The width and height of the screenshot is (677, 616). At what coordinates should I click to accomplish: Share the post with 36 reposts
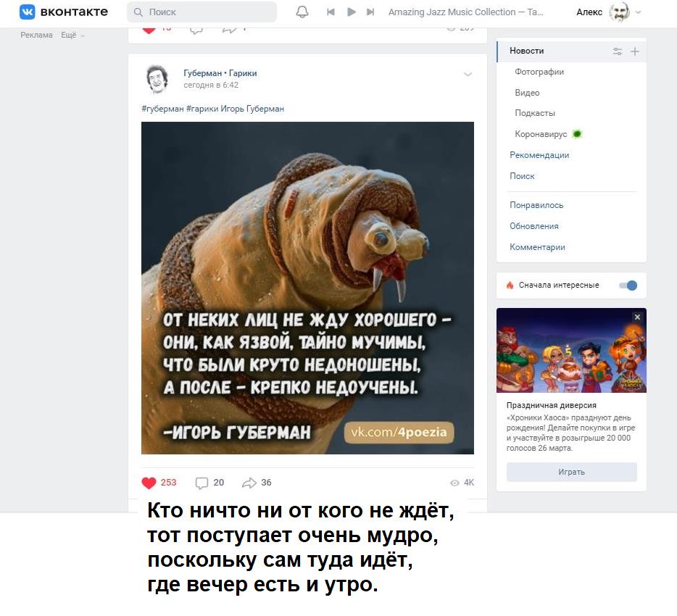(257, 483)
